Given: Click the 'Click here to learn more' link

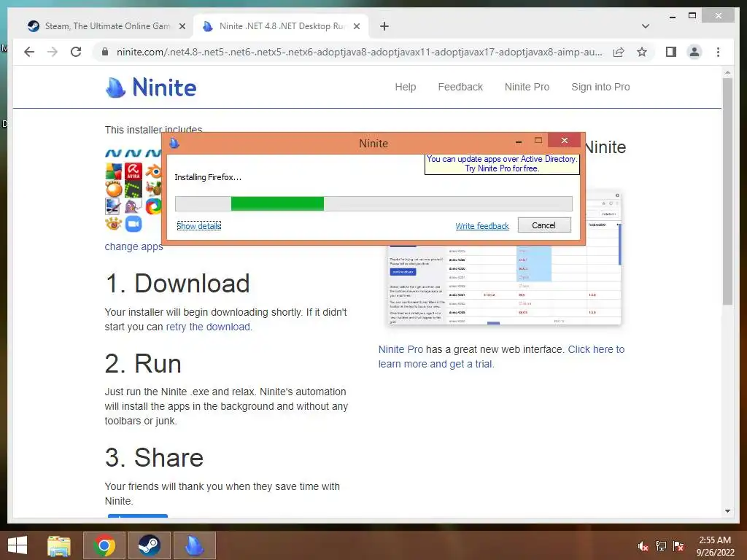Looking at the screenshot, I should click(x=501, y=357).
